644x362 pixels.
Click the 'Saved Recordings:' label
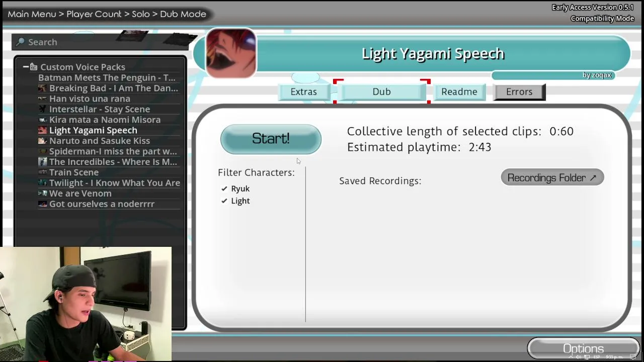point(380,181)
